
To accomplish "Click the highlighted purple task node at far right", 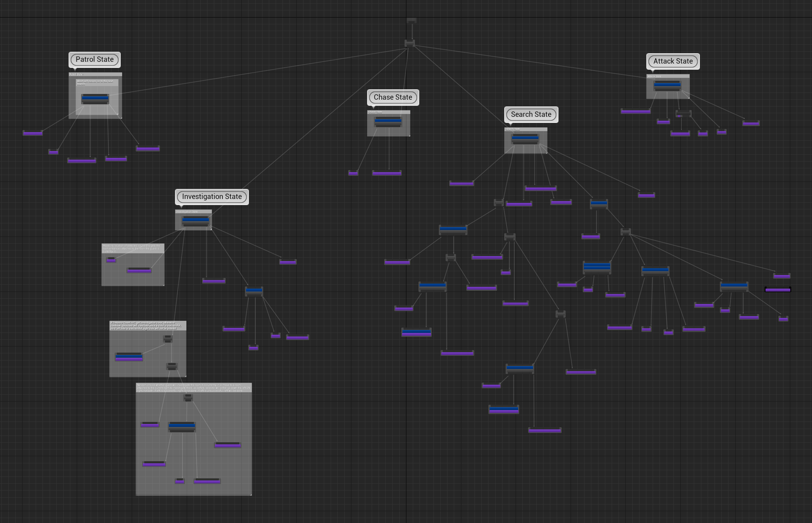I will pos(777,290).
